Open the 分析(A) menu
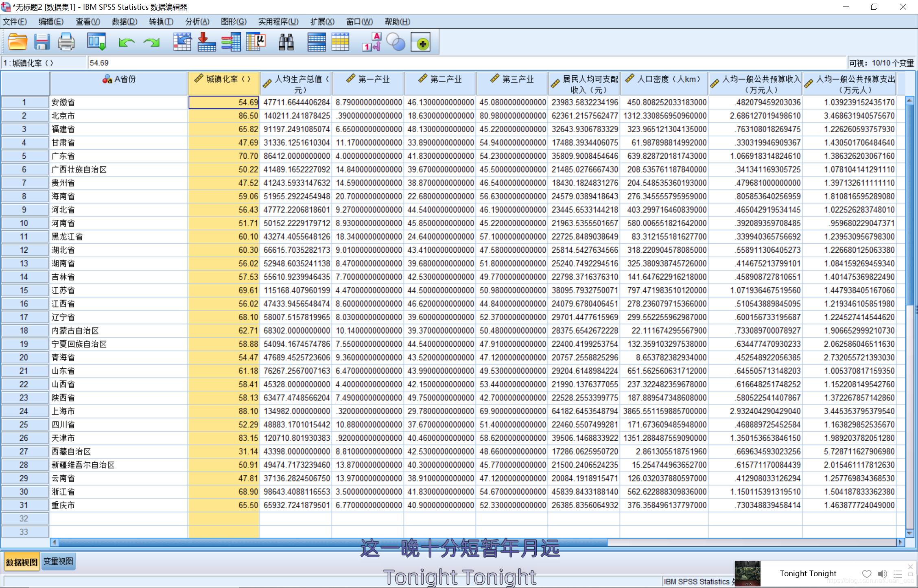 pyautogui.click(x=197, y=22)
